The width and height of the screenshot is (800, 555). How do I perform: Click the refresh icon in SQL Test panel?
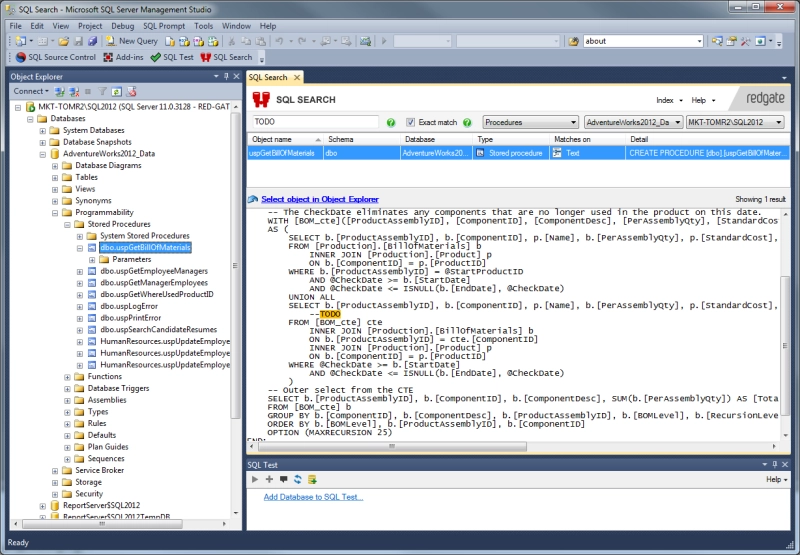click(x=297, y=480)
